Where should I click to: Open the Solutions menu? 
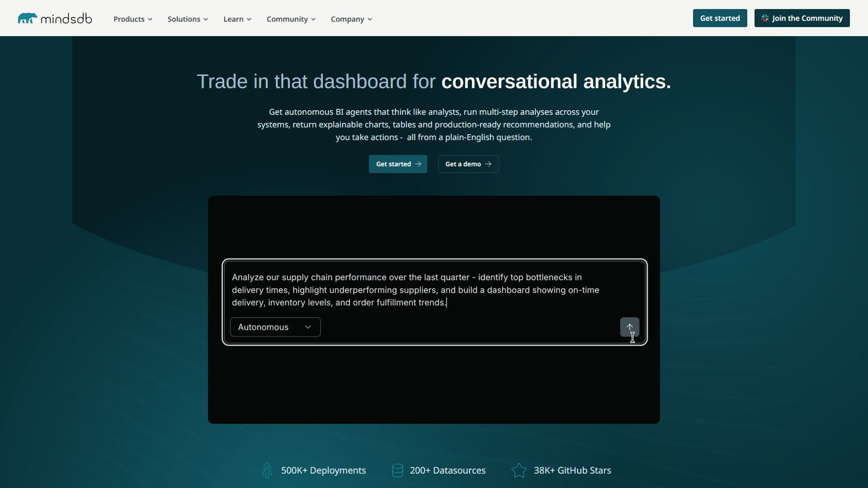click(x=188, y=19)
